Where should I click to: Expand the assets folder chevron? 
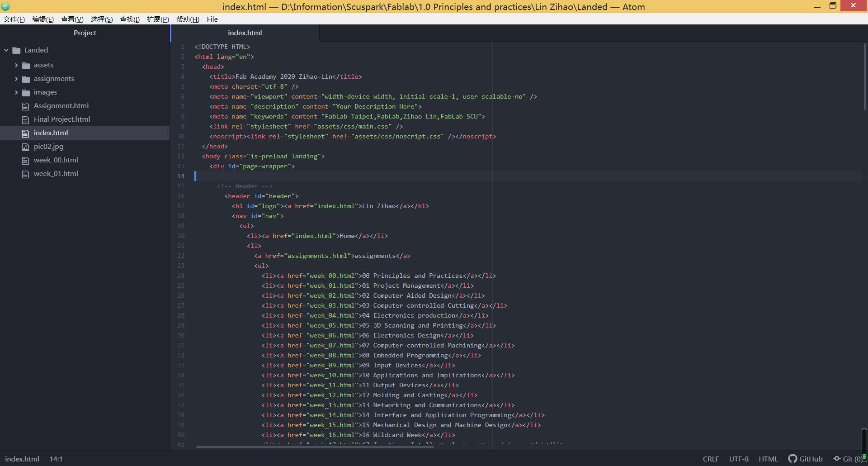[16, 65]
